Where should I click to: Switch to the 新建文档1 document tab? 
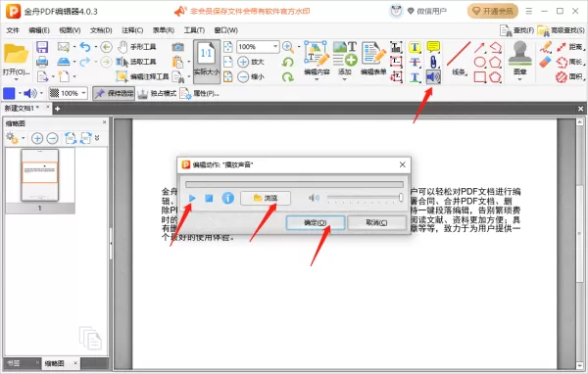point(22,109)
